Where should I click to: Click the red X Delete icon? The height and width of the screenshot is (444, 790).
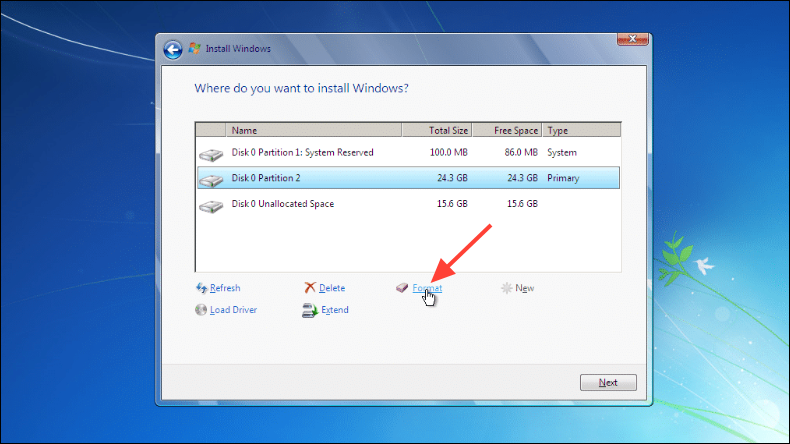[310, 287]
